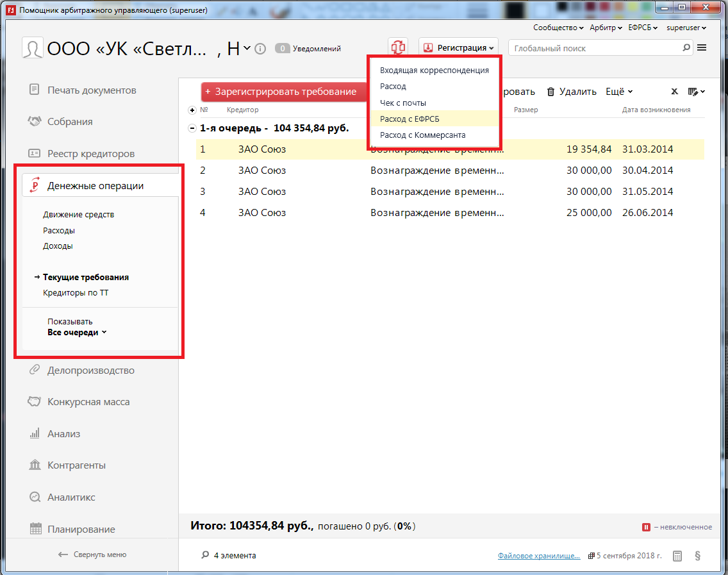Screen dimensions: 728x575
Task: Open the Файловое хранилище link
Action: pyautogui.click(x=538, y=556)
